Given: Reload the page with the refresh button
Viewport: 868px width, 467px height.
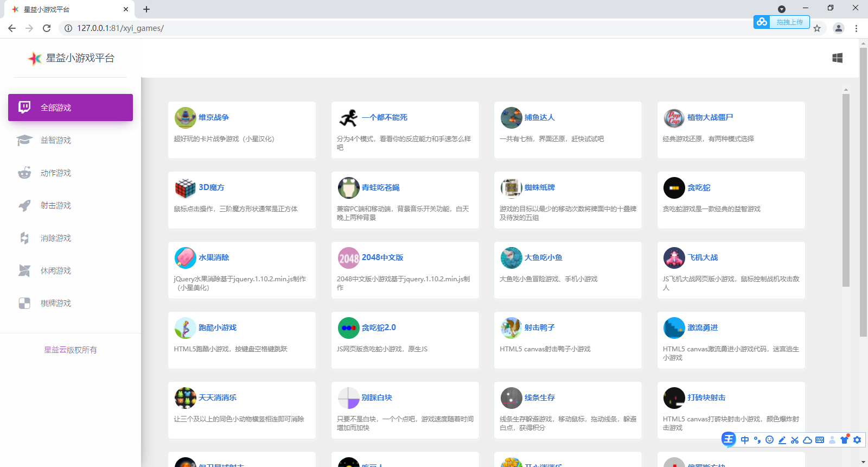Looking at the screenshot, I should pyautogui.click(x=47, y=28).
